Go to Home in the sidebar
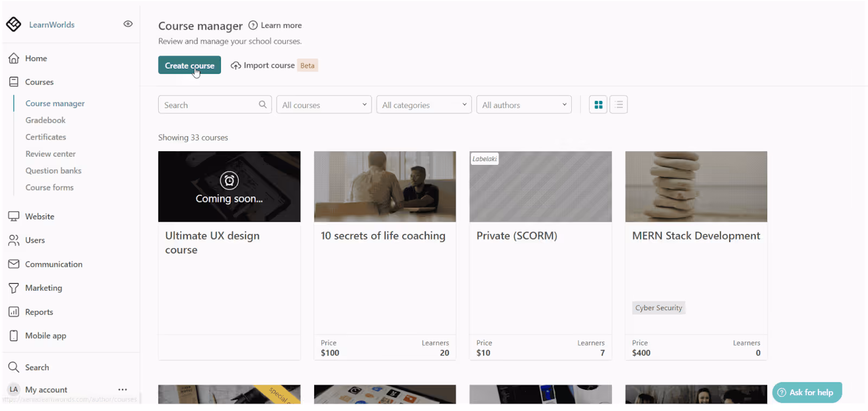The width and height of the screenshot is (868, 411). tap(36, 58)
